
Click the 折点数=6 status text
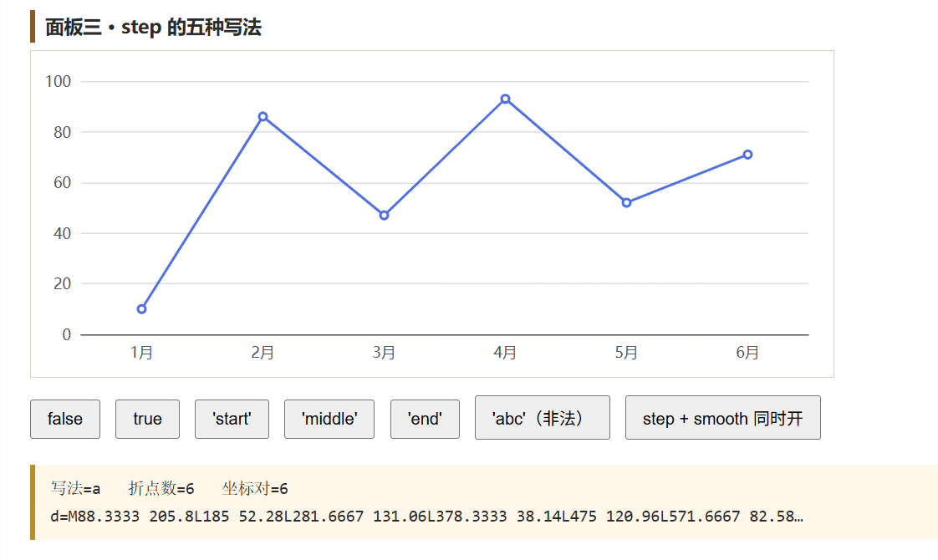161,489
